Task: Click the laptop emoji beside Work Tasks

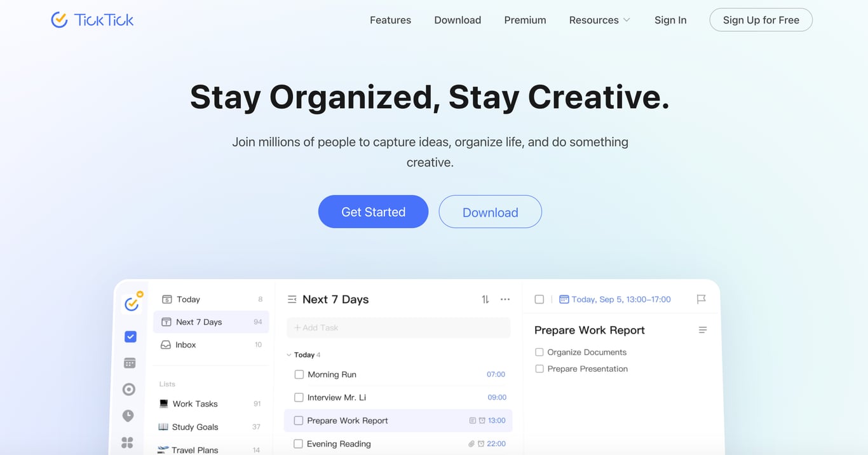Action: 164,404
